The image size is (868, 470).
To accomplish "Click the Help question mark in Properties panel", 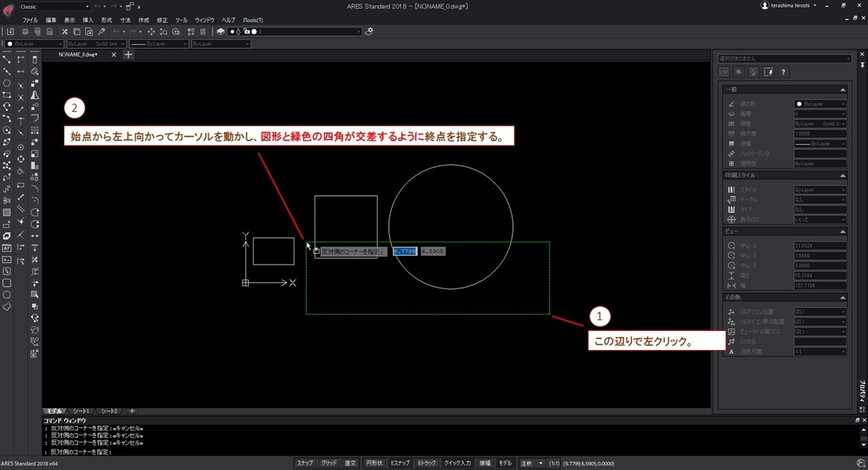I will pyautogui.click(x=783, y=72).
